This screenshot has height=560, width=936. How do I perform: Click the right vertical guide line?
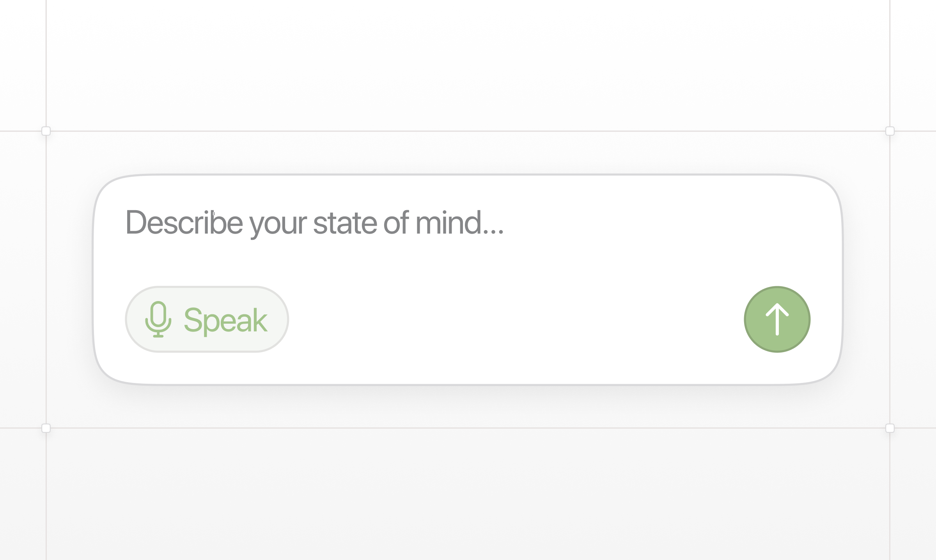[x=890, y=273]
